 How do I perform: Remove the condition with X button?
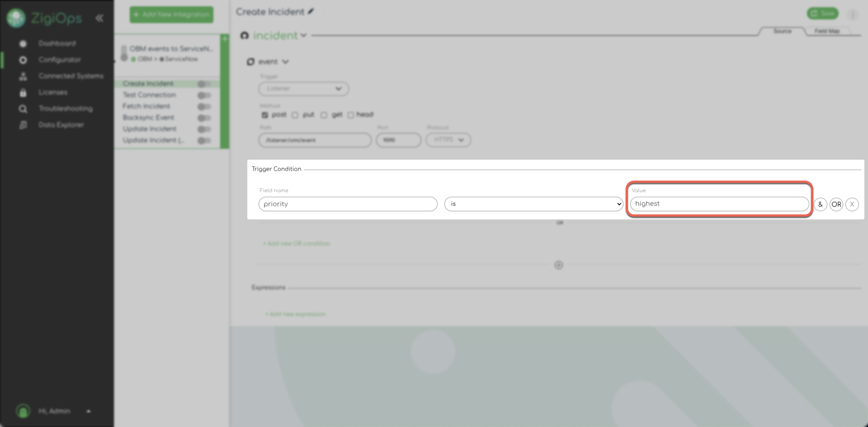[852, 204]
